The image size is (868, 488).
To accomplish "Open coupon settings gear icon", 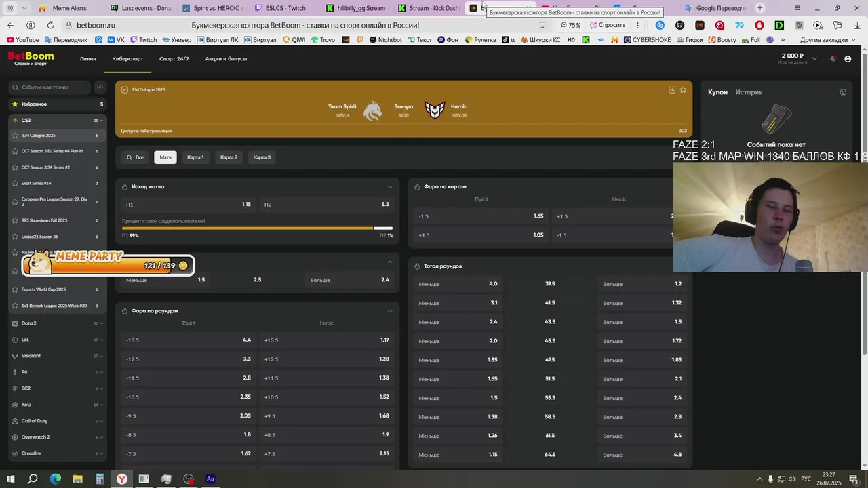I will pyautogui.click(x=843, y=92).
